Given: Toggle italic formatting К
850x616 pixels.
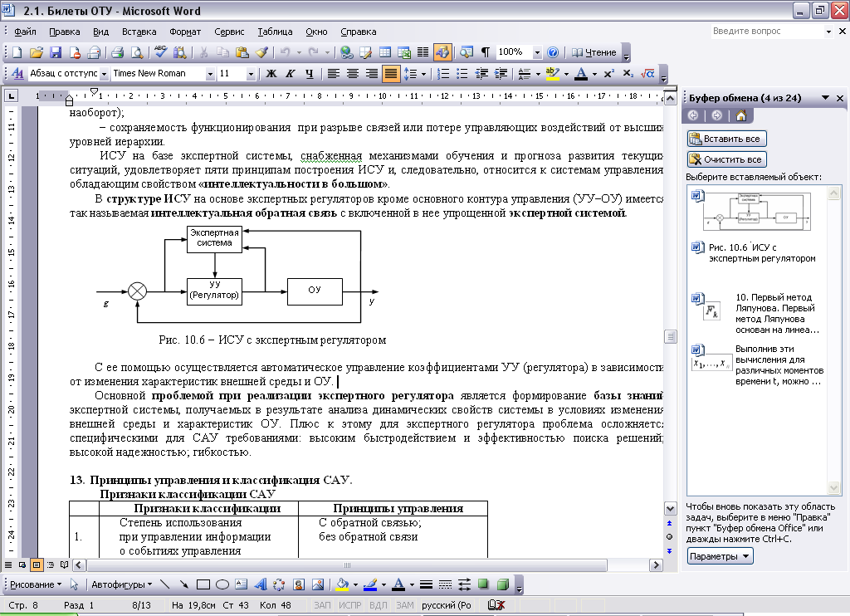Looking at the screenshot, I should [x=290, y=73].
